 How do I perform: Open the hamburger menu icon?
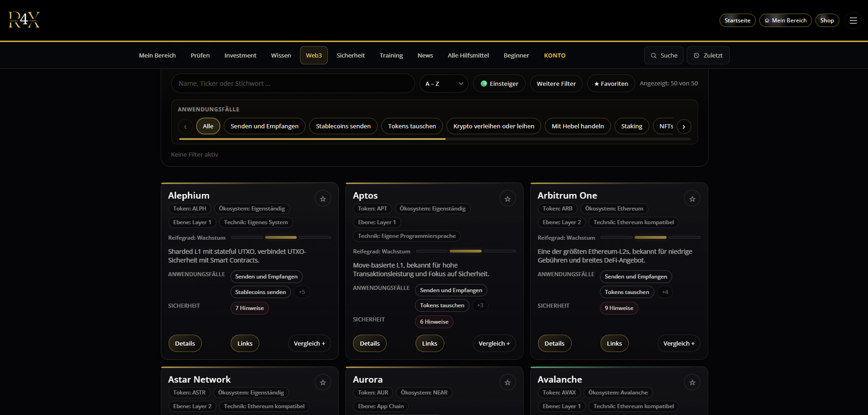(x=853, y=21)
